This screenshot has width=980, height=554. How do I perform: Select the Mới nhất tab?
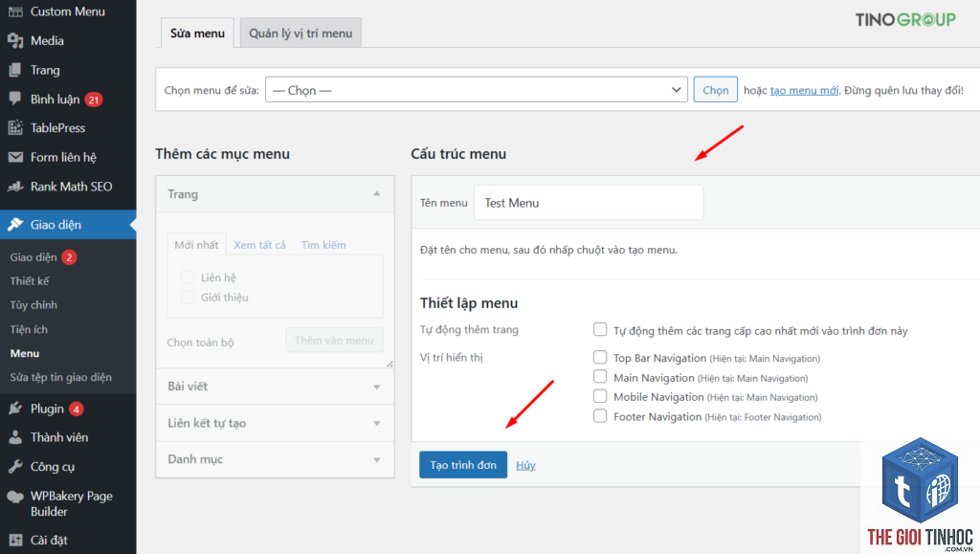[x=196, y=245]
